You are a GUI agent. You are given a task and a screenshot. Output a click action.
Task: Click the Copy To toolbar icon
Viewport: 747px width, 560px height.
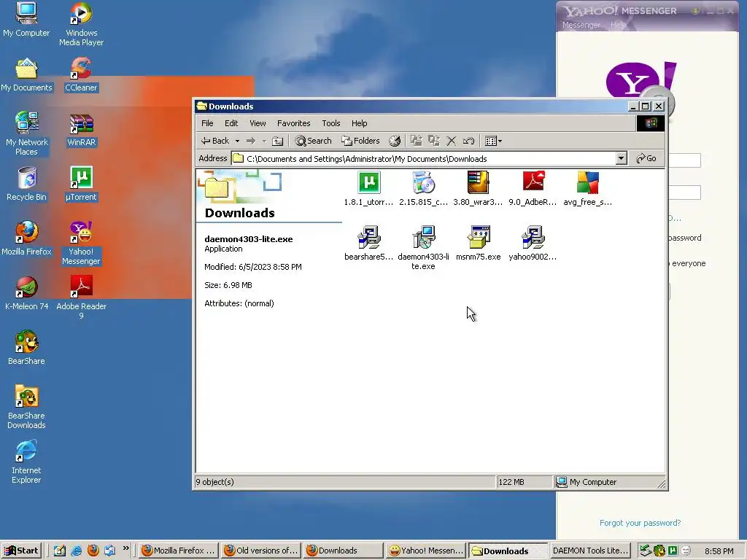pos(433,141)
